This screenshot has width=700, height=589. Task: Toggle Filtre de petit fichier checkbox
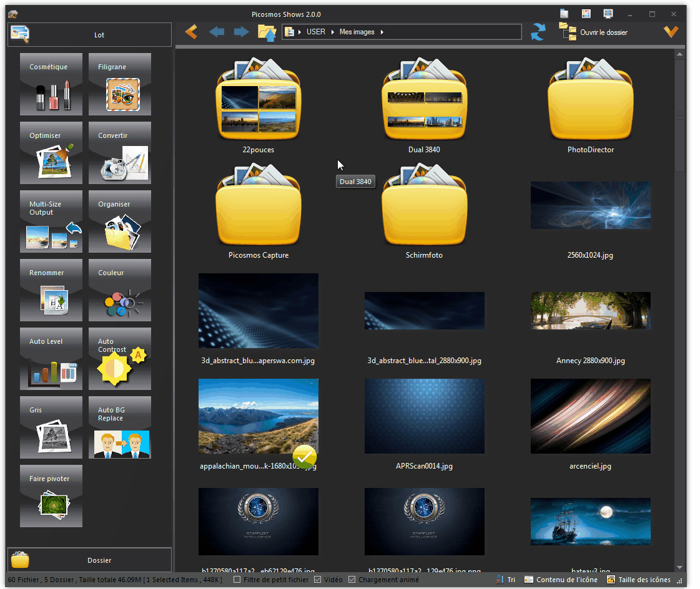coord(237,580)
